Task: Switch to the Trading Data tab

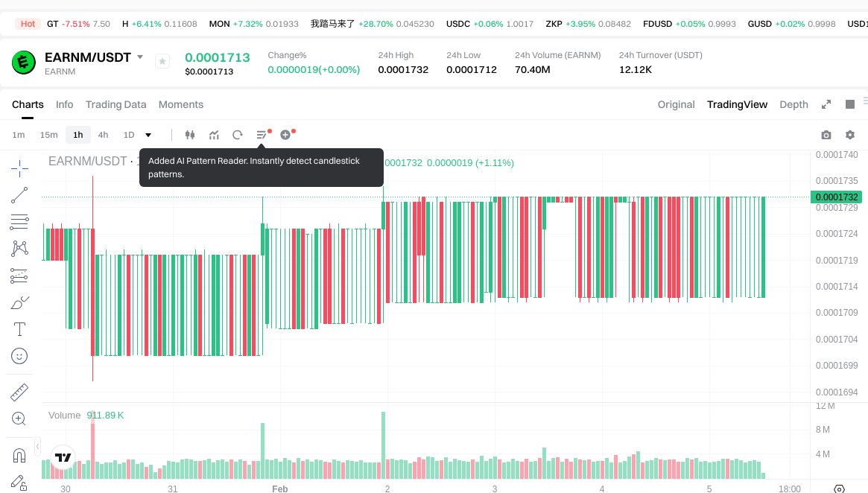Action: (115, 104)
